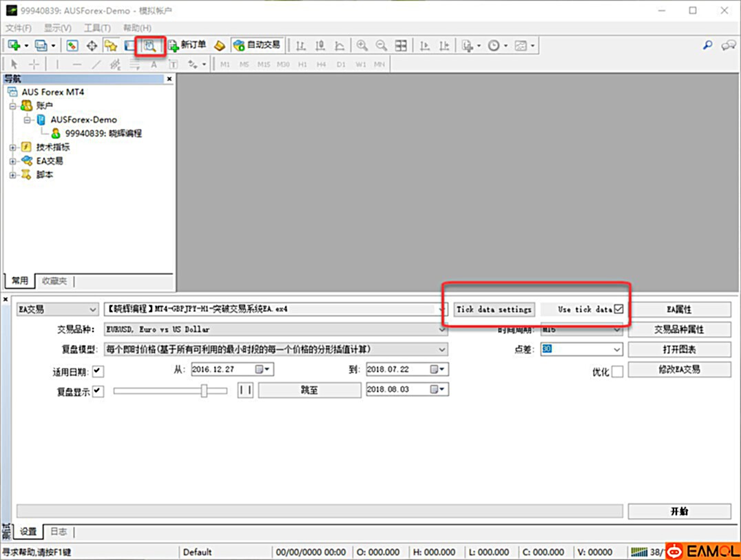Click the 开始 start button

(x=679, y=511)
